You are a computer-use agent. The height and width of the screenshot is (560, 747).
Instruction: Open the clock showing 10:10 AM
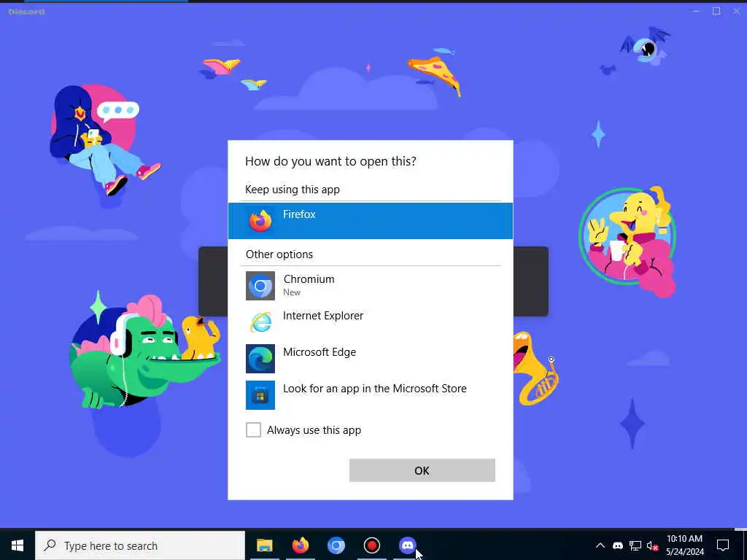click(x=684, y=545)
